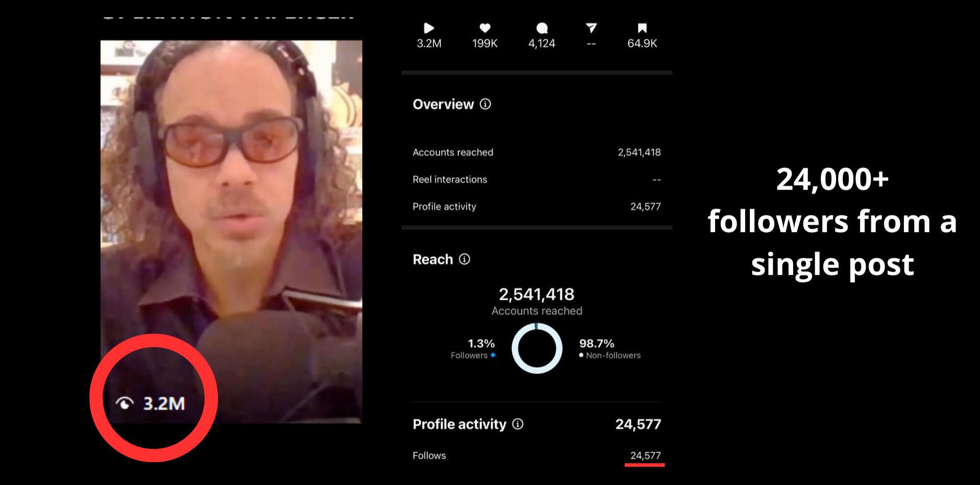Click the 2,541,418 Accounts reached total
980x485 pixels.
tap(536, 294)
